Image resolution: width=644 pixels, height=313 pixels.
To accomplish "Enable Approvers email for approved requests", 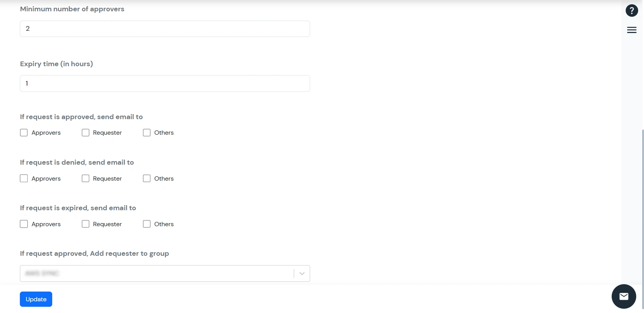I will (x=24, y=132).
